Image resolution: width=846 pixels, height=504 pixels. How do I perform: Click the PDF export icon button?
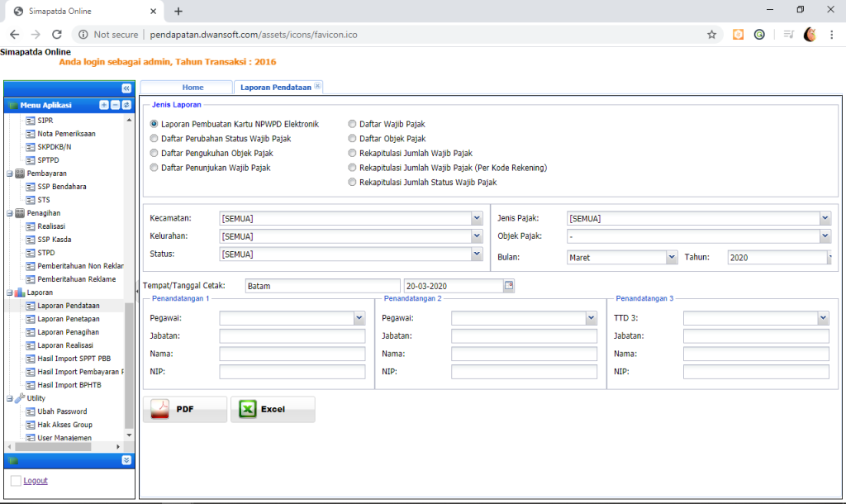185,409
